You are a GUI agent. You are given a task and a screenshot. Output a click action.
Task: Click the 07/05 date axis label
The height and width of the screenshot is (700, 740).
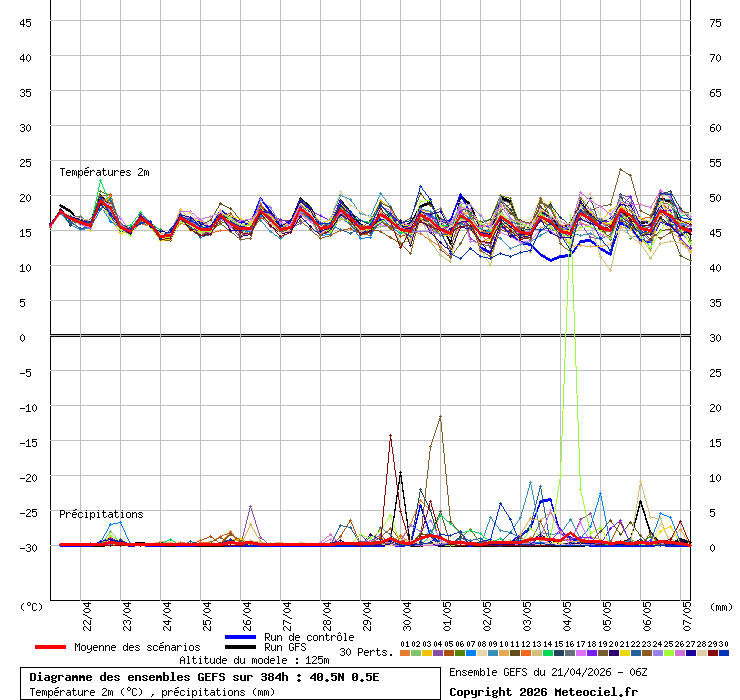[x=687, y=612]
